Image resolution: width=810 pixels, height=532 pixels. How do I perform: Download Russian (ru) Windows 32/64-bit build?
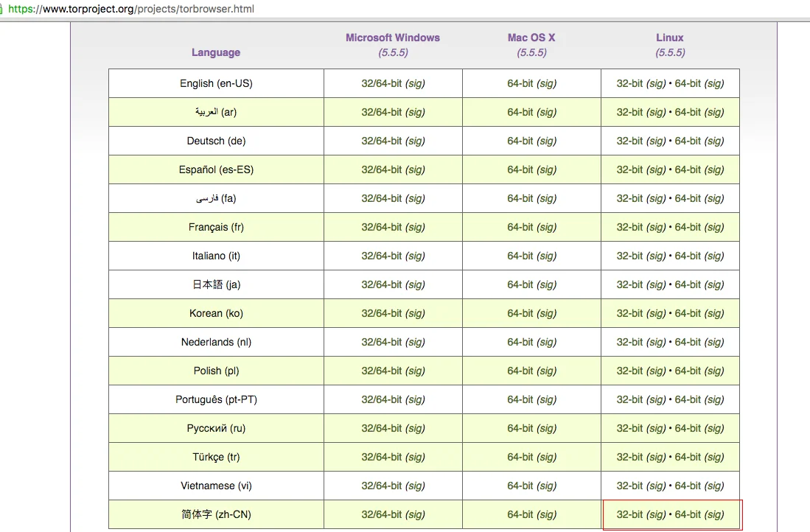(x=381, y=428)
